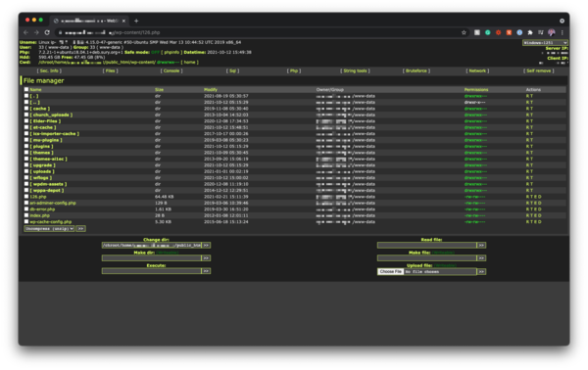
Task: Reload the page with the refresh icon
Action: tap(47, 32)
